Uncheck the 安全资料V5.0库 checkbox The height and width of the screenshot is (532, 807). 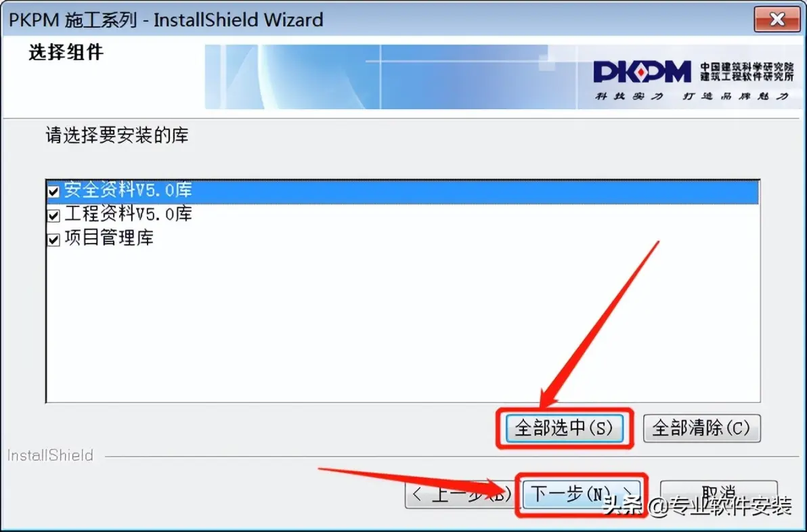53,192
